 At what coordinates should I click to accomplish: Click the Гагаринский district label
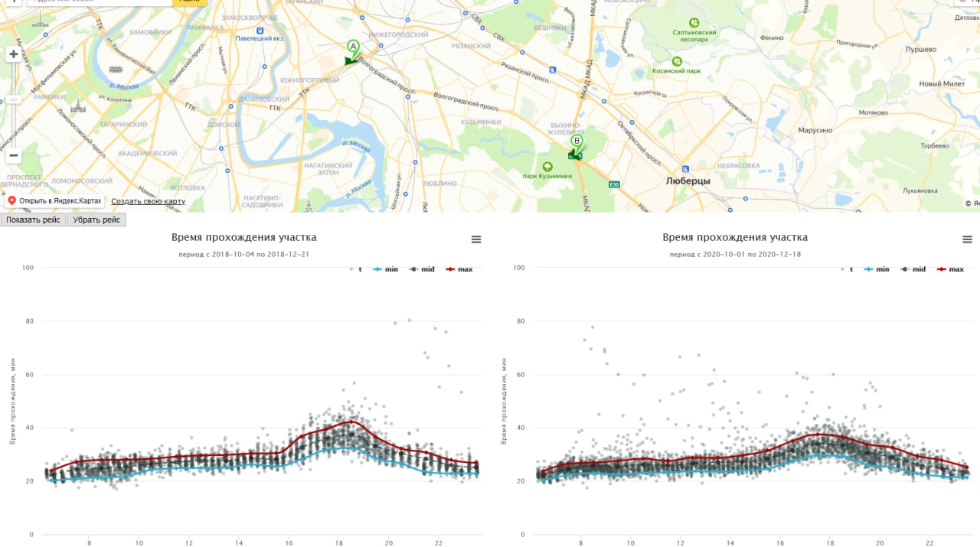tap(123, 124)
